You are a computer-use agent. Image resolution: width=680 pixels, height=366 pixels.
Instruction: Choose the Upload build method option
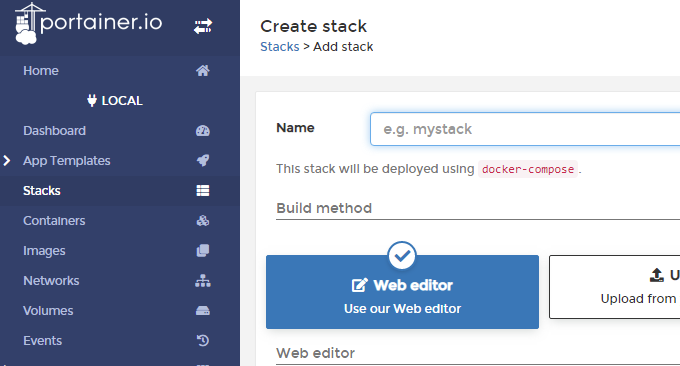click(x=615, y=287)
